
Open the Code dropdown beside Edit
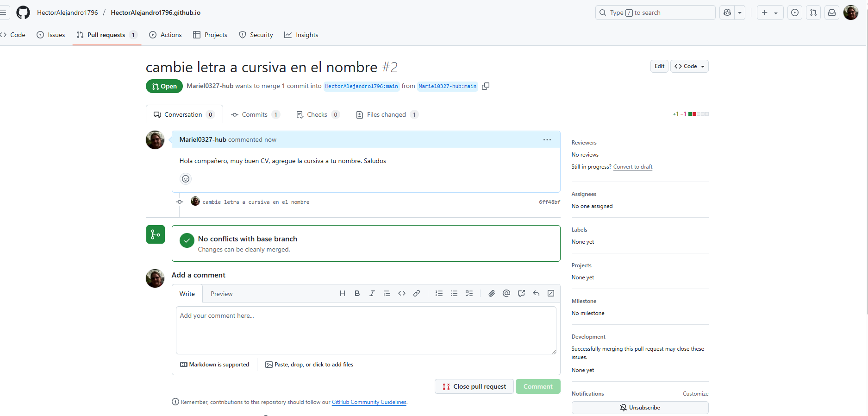coord(689,66)
